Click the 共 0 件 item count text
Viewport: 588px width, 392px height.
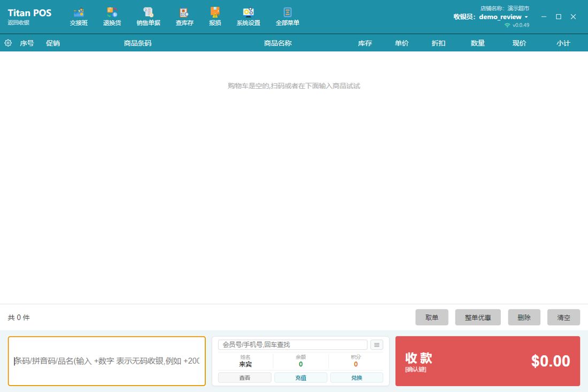pyautogui.click(x=19, y=318)
